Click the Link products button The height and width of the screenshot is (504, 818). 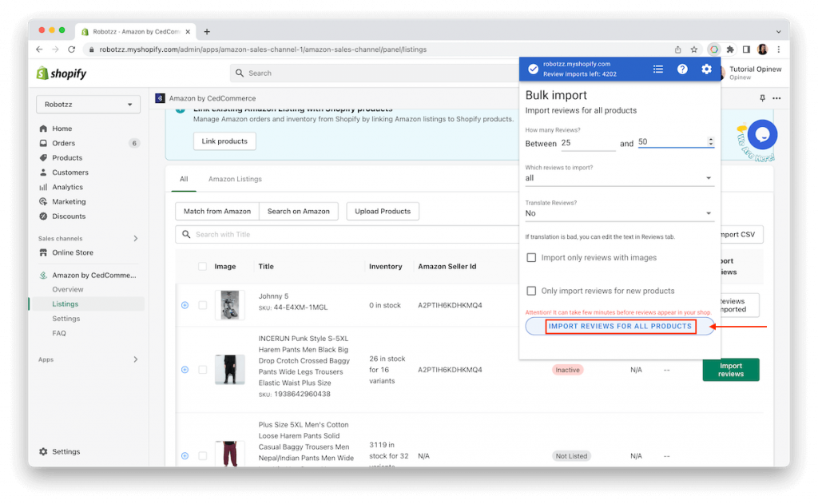tap(224, 141)
